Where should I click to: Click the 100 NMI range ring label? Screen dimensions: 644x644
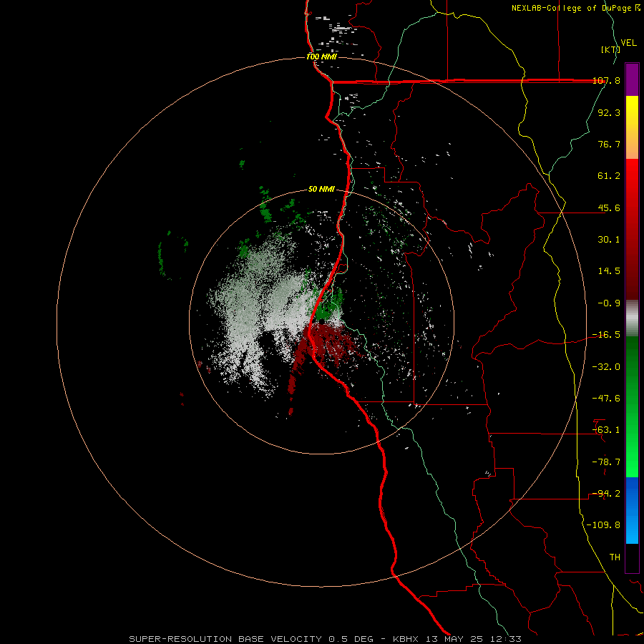pyautogui.click(x=321, y=57)
